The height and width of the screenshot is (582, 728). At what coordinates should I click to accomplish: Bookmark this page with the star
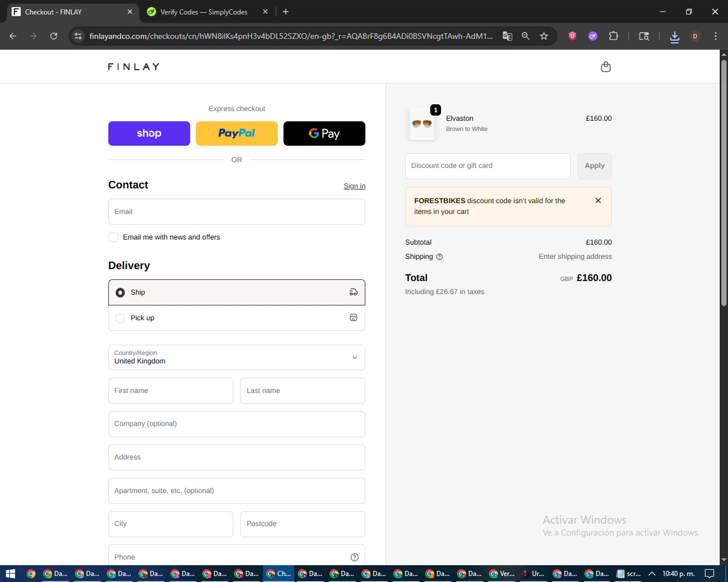click(x=544, y=36)
